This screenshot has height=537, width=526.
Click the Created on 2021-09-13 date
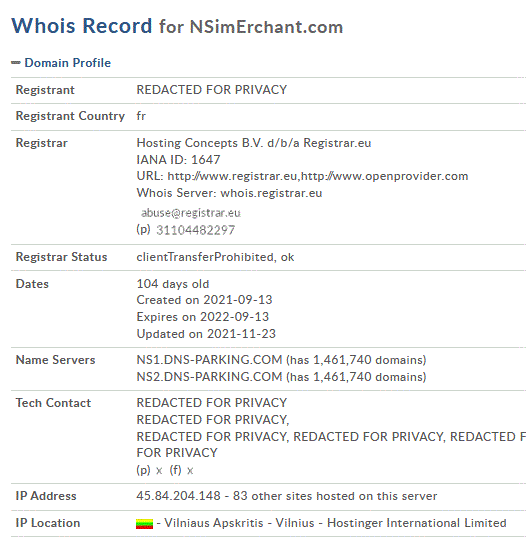(204, 300)
